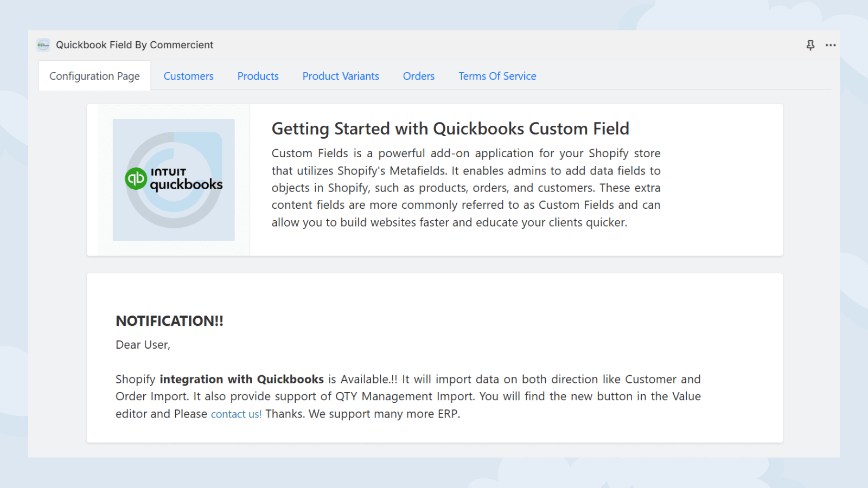868x488 pixels.
Task: Click the Custom Fields description paragraph
Action: tap(465, 188)
